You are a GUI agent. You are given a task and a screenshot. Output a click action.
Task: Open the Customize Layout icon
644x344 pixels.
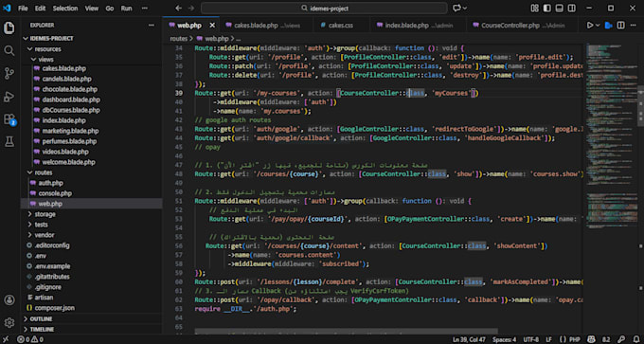[x=534, y=9]
